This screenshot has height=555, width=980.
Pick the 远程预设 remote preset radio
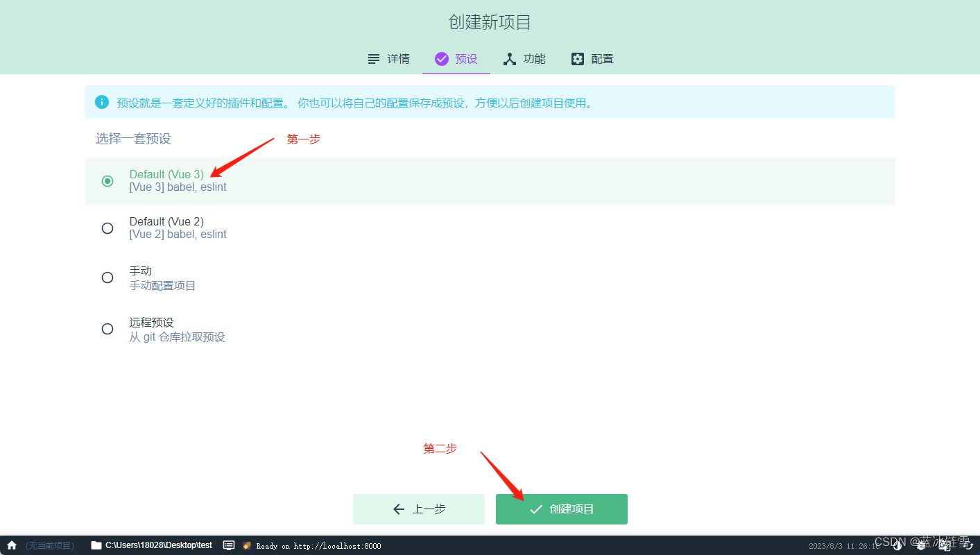coord(108,329)
